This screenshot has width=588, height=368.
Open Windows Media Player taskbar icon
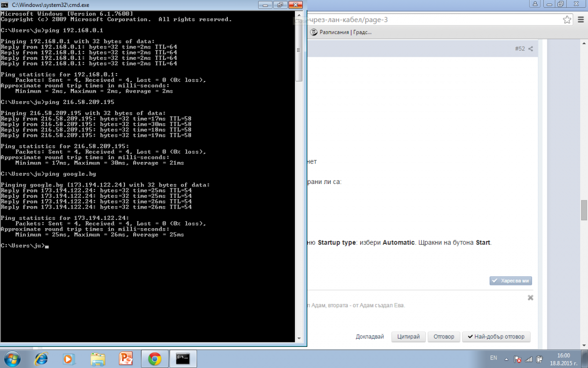[69, 359]
